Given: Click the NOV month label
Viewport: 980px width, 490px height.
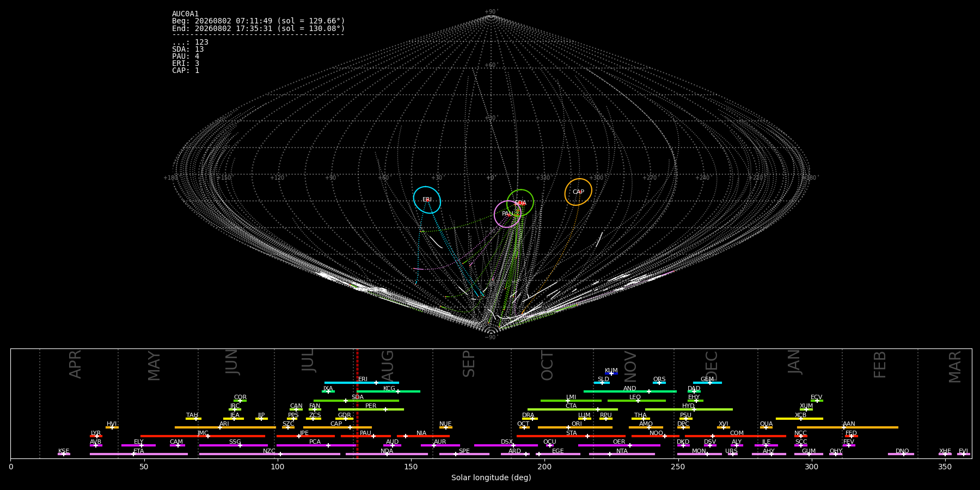Looking at the screenshot, I should [630, 366].
